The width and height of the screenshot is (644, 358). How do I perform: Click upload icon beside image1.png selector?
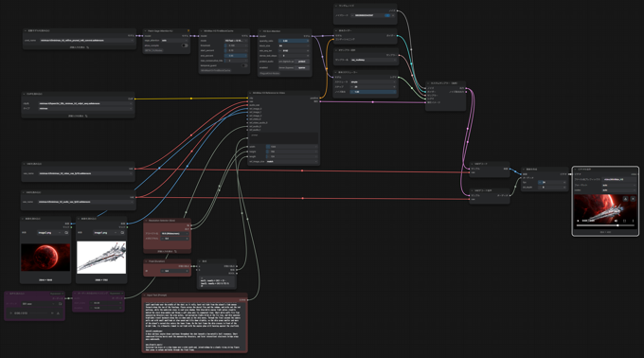[122, 233]
